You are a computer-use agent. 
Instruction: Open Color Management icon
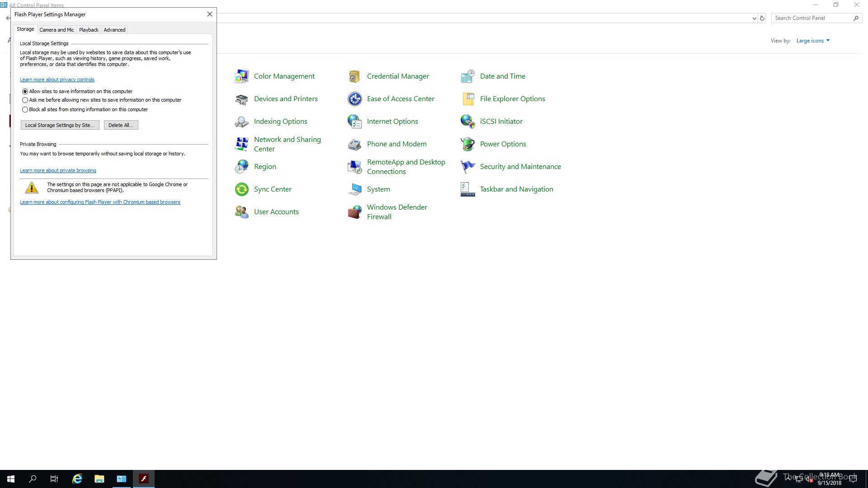241,76
